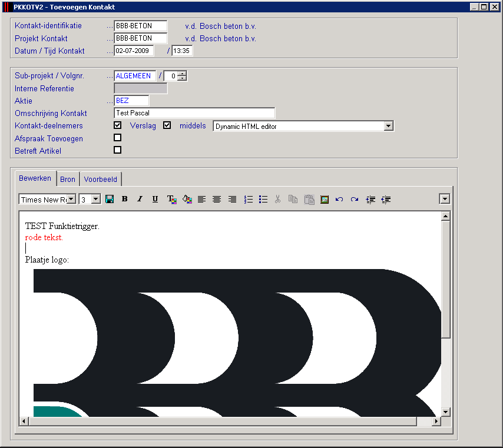Click the editor's scroll right arrow
Image resolution: width=503 pixels, height=448 pixels.
pos(436,421)
